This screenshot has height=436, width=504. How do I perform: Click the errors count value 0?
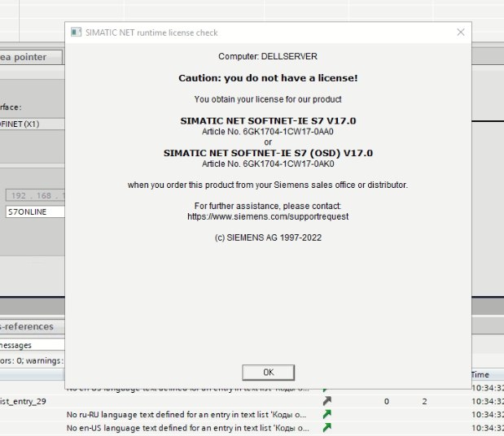(387, 401)
